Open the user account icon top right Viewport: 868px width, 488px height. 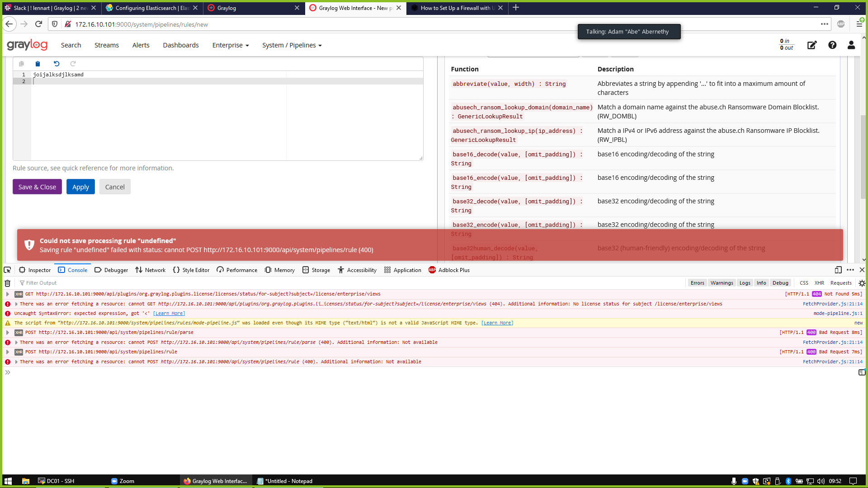(x=851, y=45)
